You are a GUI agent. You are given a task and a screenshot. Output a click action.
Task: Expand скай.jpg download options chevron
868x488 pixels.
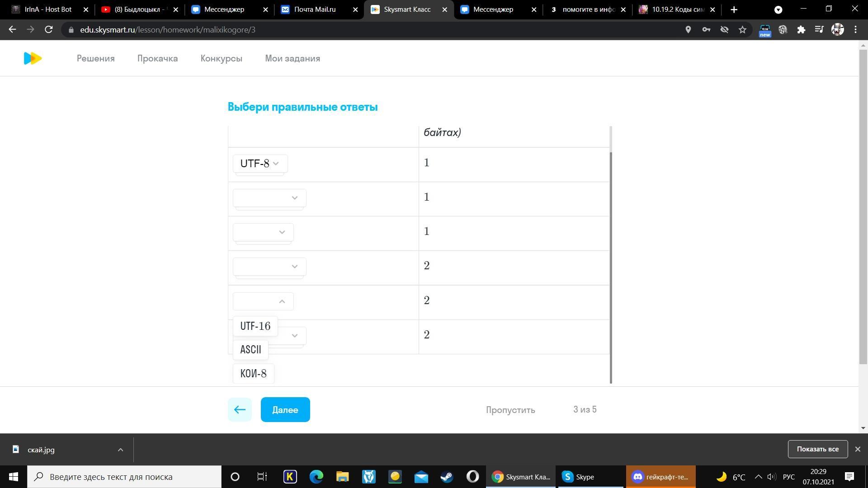pos(120,450)
